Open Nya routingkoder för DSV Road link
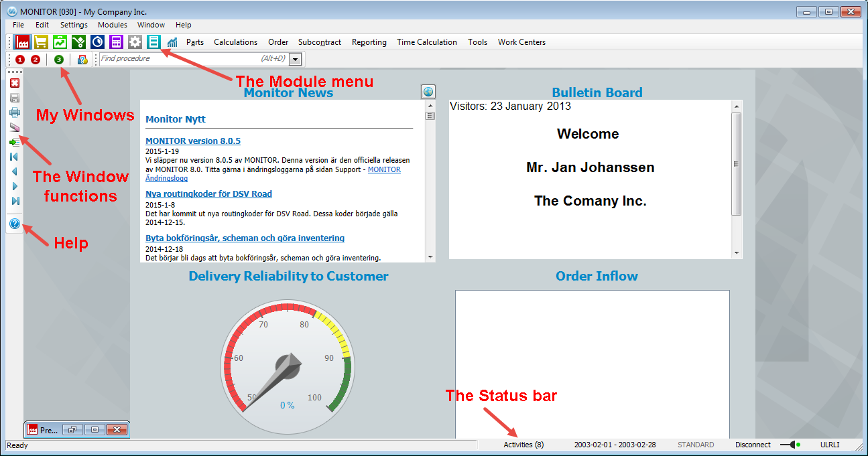Image resolution: width=868 pixels, height=456 pixels. [x=208, y=194]
